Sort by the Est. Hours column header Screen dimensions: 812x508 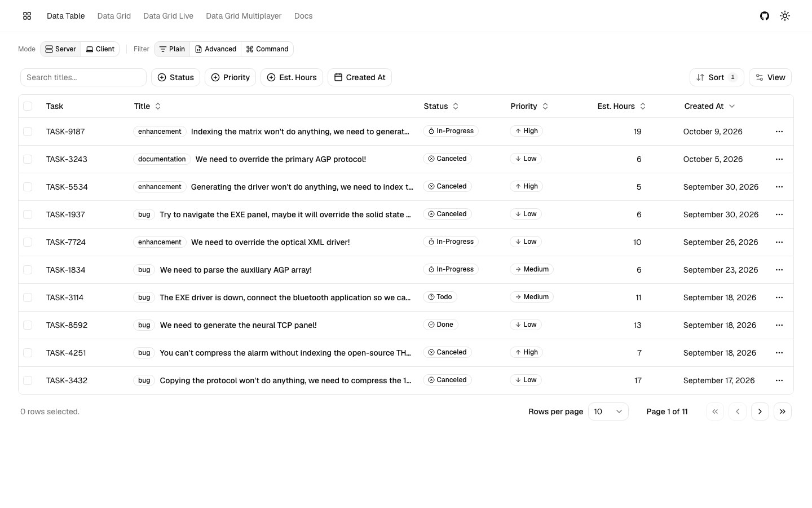[621, 106]
